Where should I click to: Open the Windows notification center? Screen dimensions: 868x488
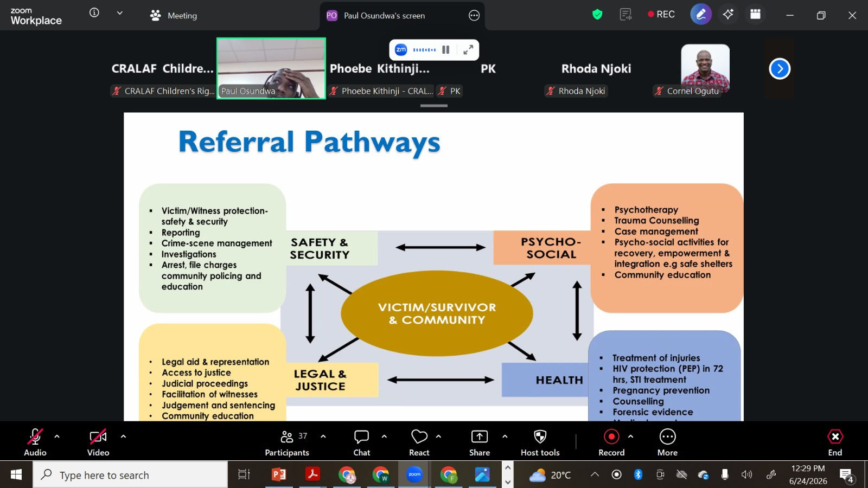click(846, 476)
